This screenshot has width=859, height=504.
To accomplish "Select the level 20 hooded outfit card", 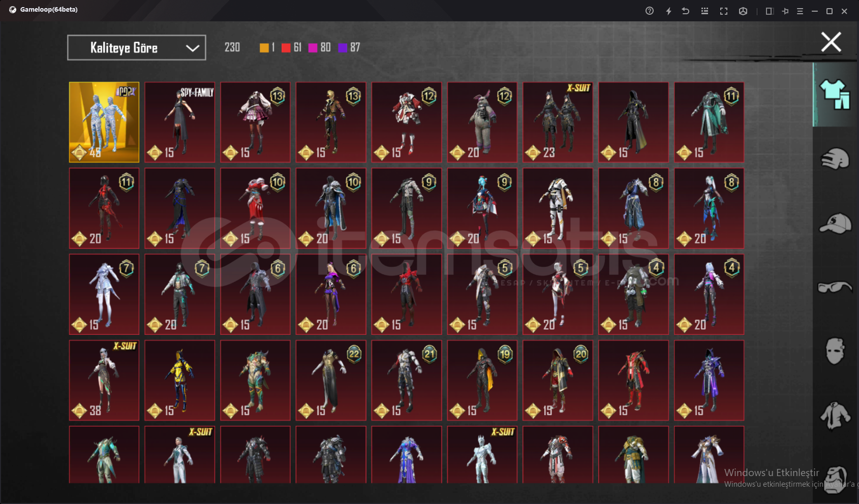I will point(558,381).
